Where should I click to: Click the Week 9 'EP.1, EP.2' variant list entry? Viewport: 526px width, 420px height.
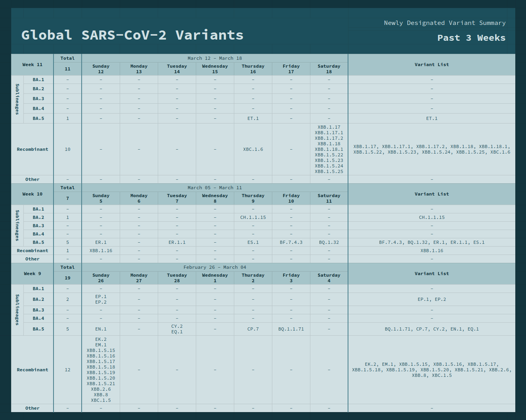click(432, 300)
